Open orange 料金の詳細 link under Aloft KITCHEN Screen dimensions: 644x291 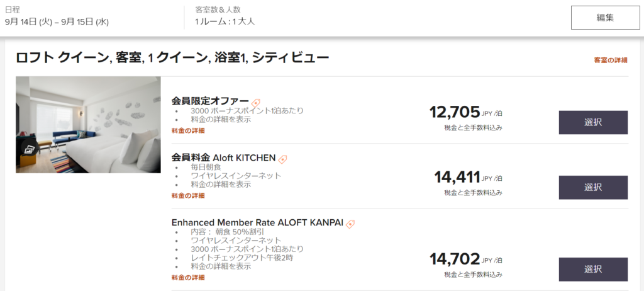tap(188, 195)
